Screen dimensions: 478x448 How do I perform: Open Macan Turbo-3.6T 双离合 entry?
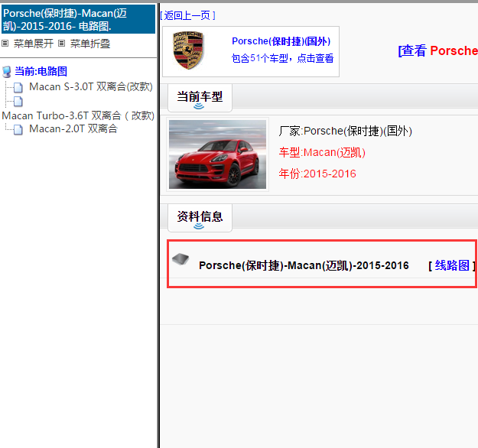(x=78, y=115)
